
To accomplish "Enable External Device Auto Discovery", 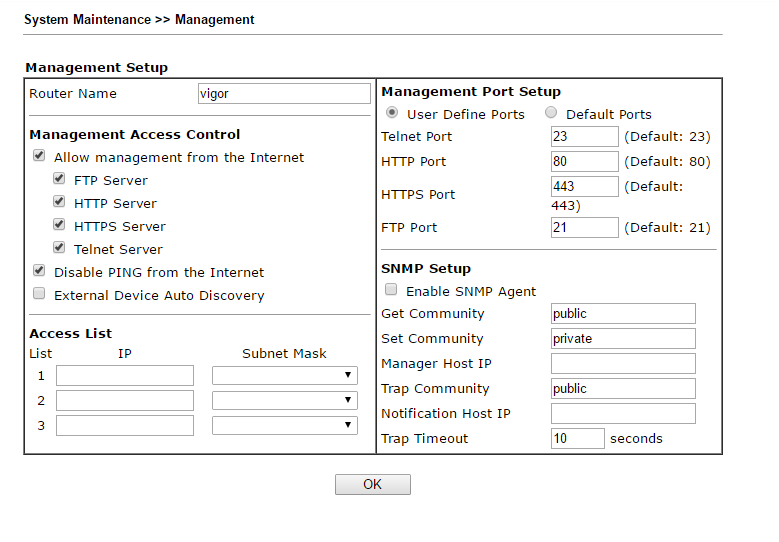I will 39,294.
